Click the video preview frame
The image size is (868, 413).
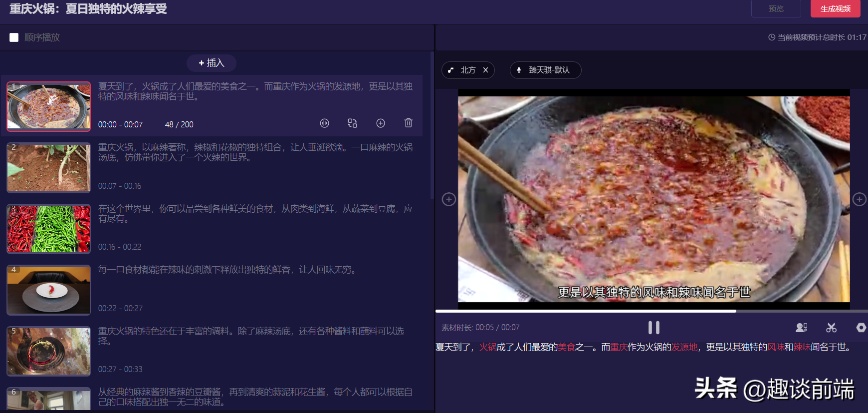click(x=654, y=199)
